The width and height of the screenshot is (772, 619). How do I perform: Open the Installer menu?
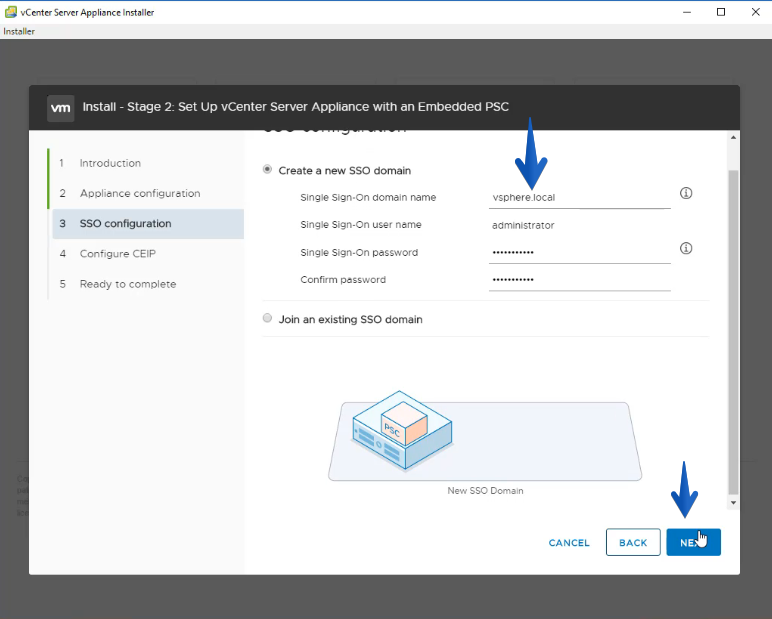pyautogui.click(x=19, y=32)
